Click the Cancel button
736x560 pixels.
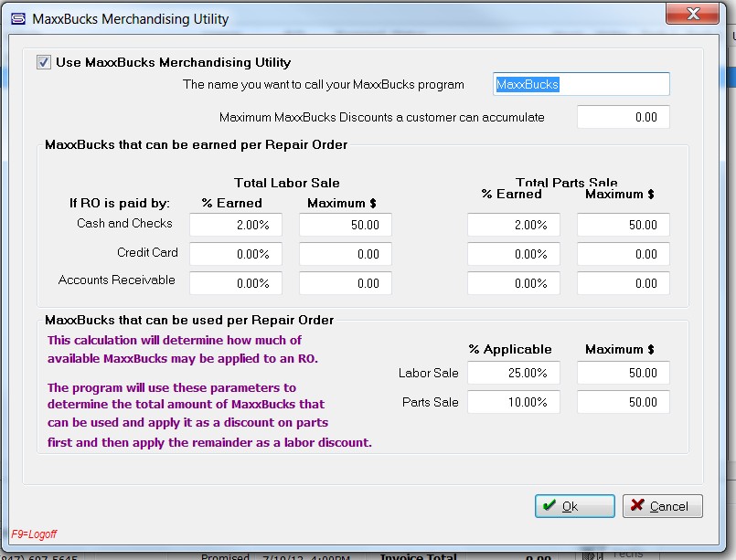662,506
